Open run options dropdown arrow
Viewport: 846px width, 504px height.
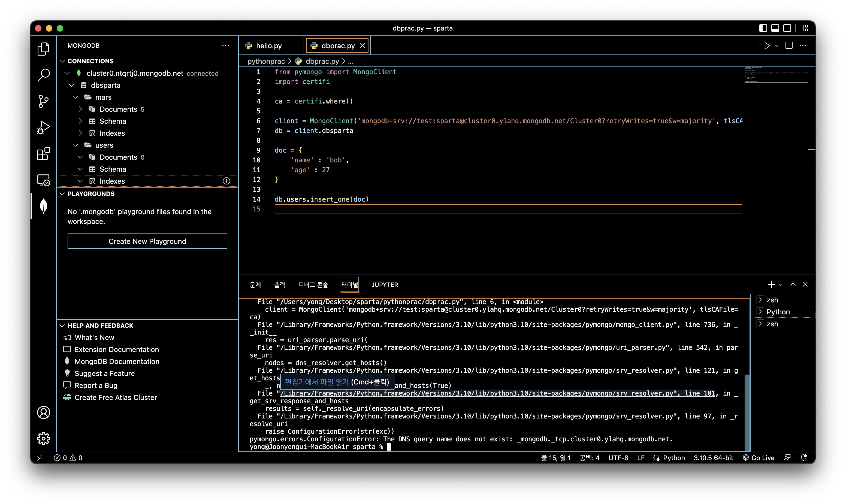(x=776, y=45)
